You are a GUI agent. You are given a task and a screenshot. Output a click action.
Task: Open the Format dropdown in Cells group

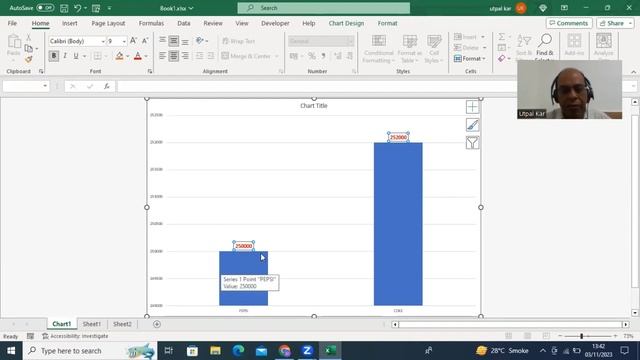click(470, 59)
